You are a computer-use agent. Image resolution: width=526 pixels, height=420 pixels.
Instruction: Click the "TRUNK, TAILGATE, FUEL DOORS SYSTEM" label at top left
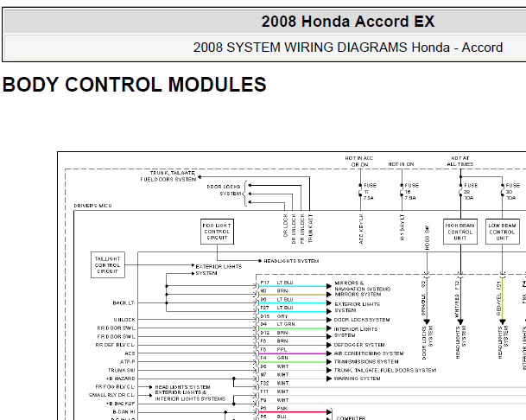point(168,176)
